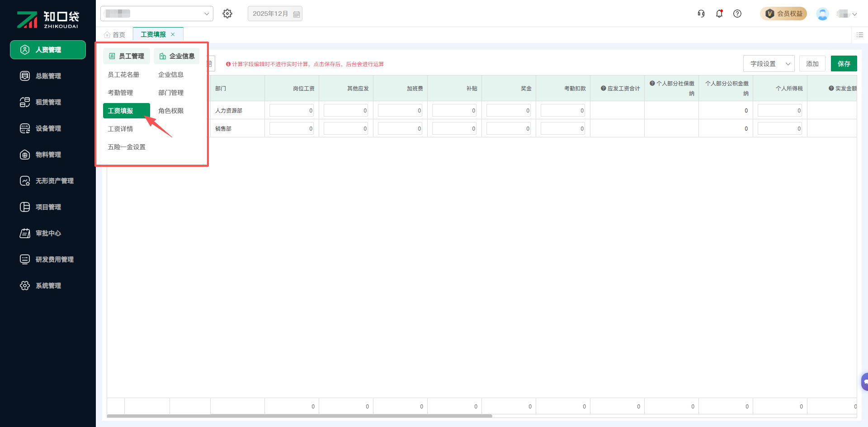
Task: Click help icon beside 个人部分社保缴纳 header
Action: [652, 83]
